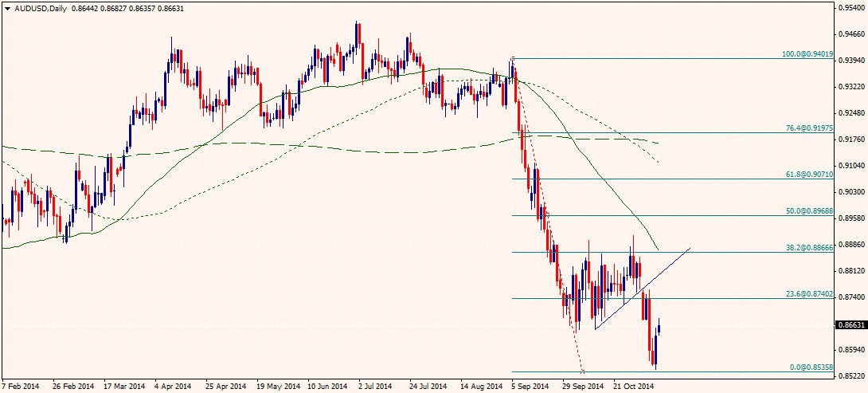The width and height of the screenshot is (868, 393).
Task: Click the 7 Feb 2014 date label
Action: [x=22, y=386]
